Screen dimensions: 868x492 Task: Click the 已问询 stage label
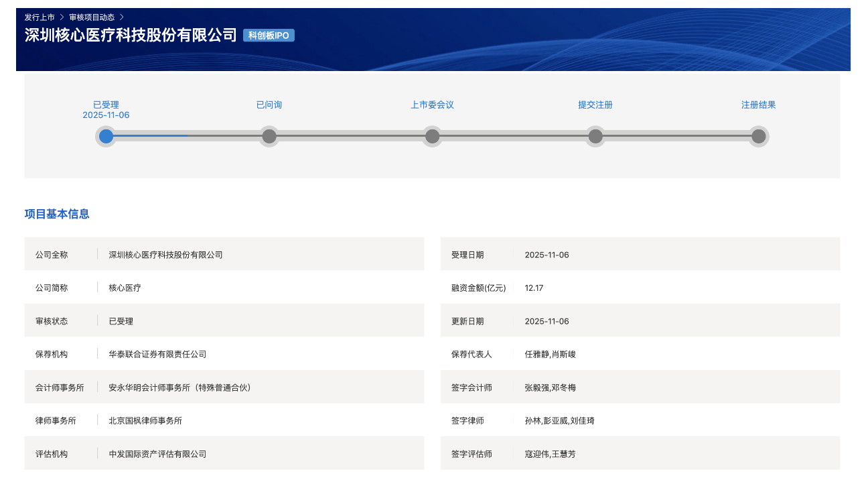tap(269, 105)
